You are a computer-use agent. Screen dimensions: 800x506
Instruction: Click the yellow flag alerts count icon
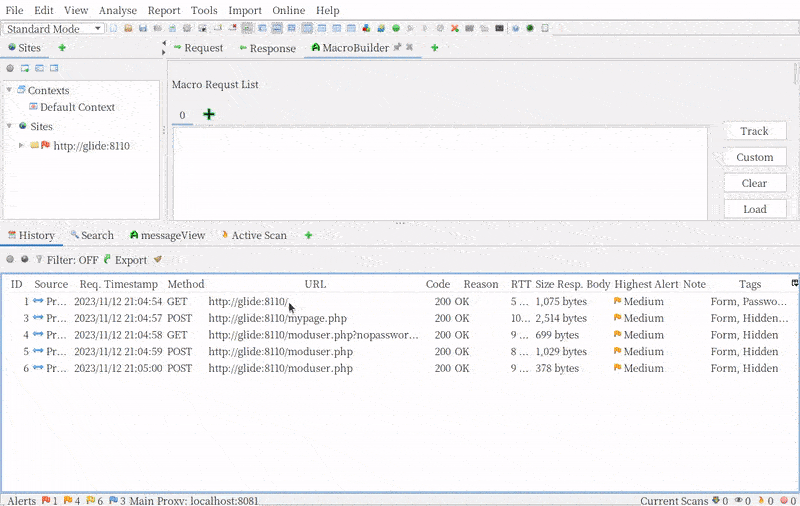click(x=90, y=500)
